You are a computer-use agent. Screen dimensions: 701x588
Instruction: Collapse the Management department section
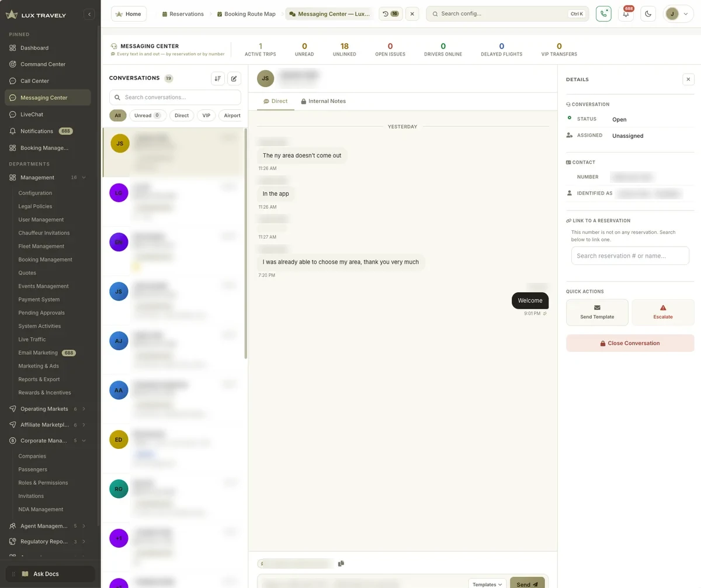click(x=47, y=177)
